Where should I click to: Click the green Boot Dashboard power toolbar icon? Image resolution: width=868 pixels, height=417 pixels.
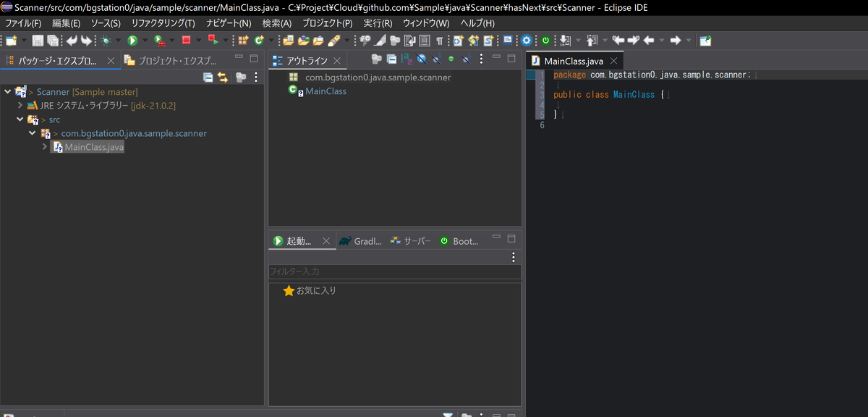(545, 41)
